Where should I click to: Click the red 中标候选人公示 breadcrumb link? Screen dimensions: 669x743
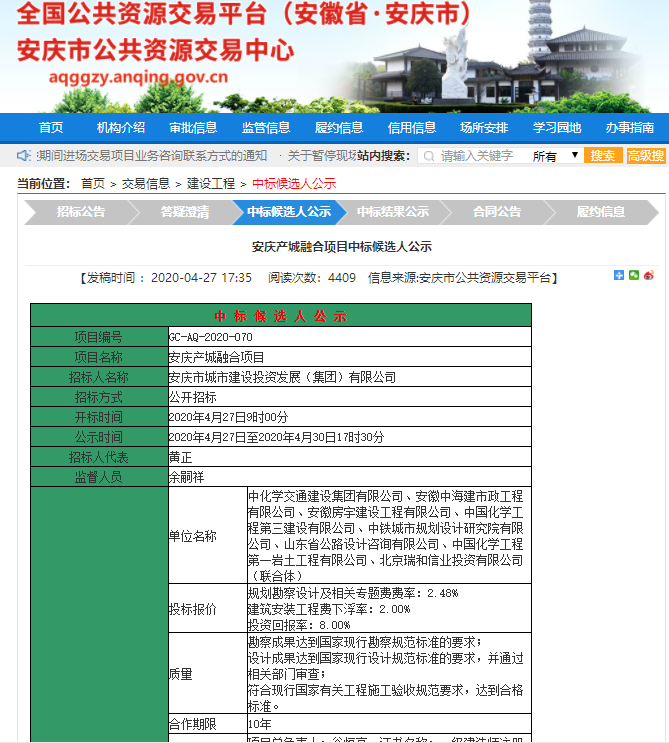tap(294, 184)
